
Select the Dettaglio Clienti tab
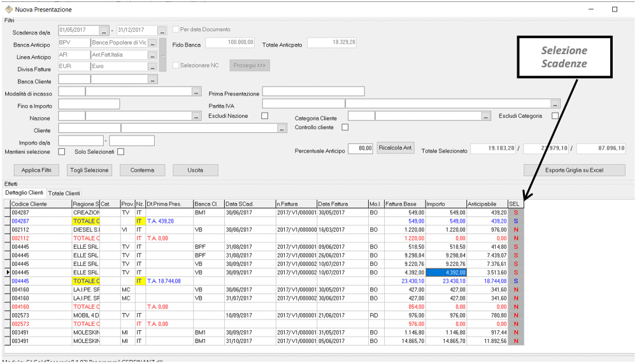pyautogui.click(x=24, y=193)
